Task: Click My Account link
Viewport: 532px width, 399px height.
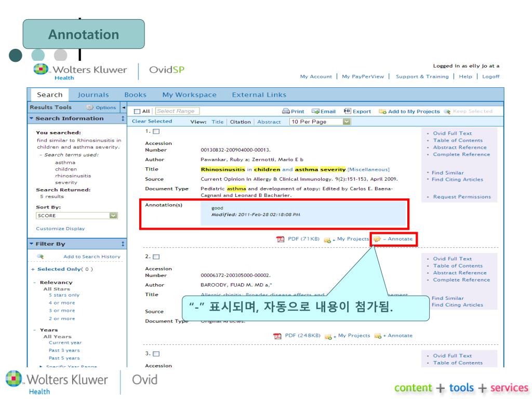Action: 316,77
